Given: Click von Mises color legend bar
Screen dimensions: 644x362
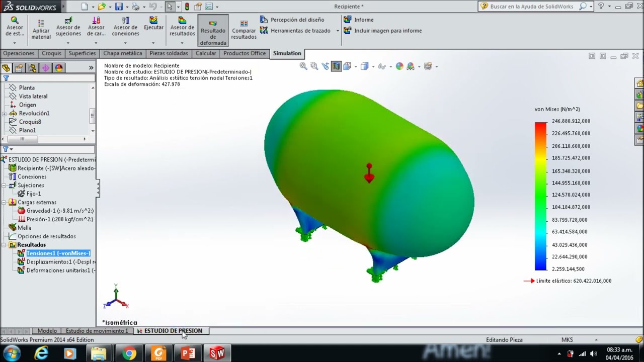Looking at the screenshot, I should tap(540, 196).
